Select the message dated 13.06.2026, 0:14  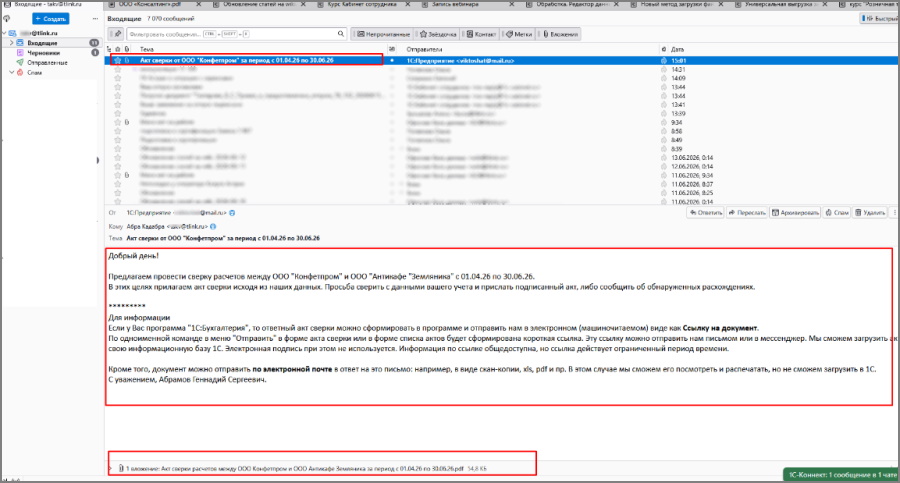502,157
